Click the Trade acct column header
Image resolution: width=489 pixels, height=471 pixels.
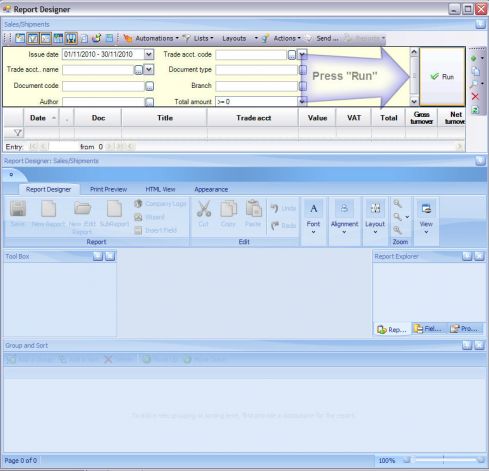pos(253,118)
